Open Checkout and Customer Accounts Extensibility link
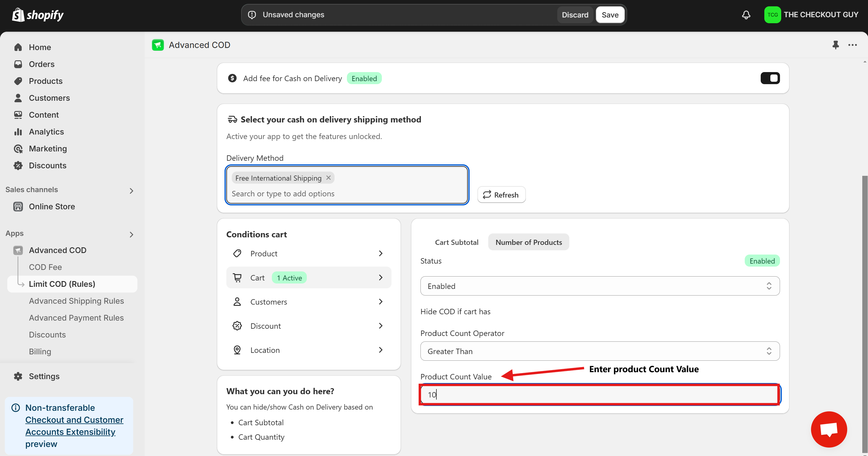 pos(74,426)
